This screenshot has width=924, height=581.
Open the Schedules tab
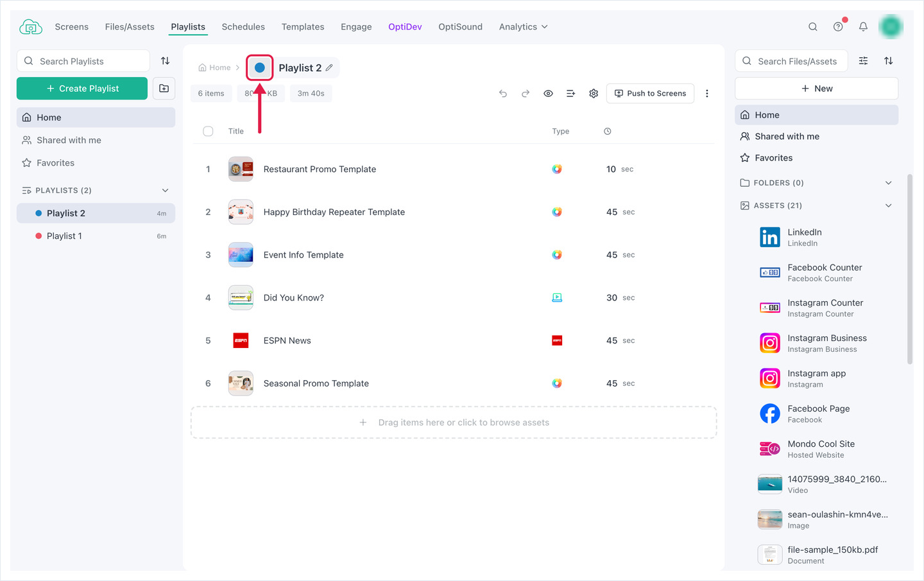pos(243,27)
